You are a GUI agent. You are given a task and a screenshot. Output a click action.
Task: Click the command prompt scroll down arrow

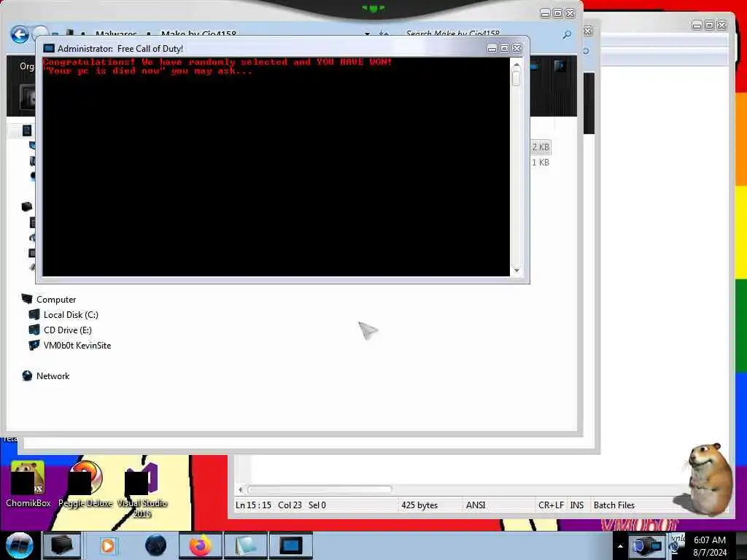[516, 270]
